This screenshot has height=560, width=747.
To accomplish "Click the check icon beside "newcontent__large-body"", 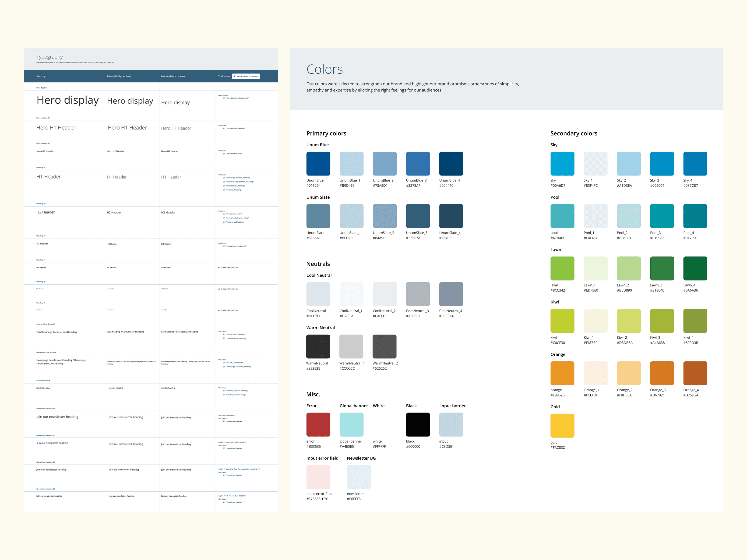I will click(x=224, y=246).
